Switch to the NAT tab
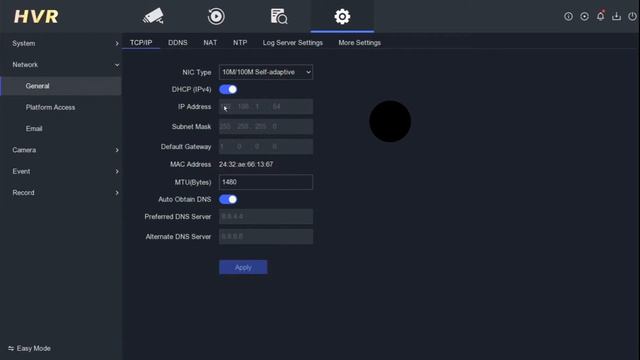 tap(210, 42)
